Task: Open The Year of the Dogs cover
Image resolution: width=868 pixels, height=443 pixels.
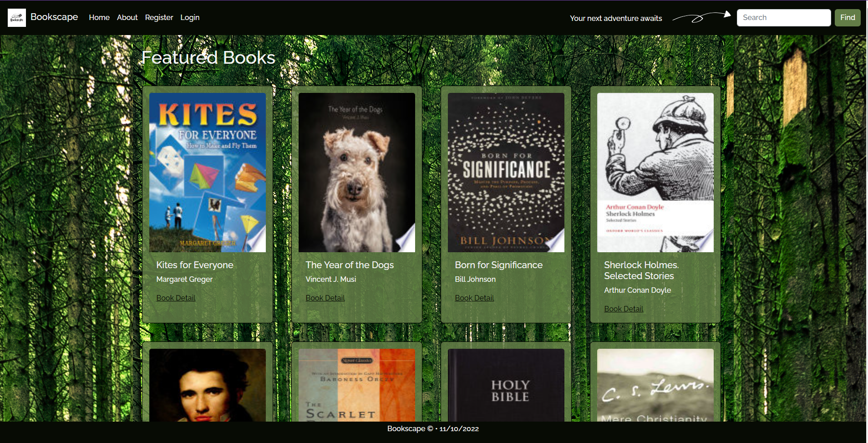Action: point(357,173)
